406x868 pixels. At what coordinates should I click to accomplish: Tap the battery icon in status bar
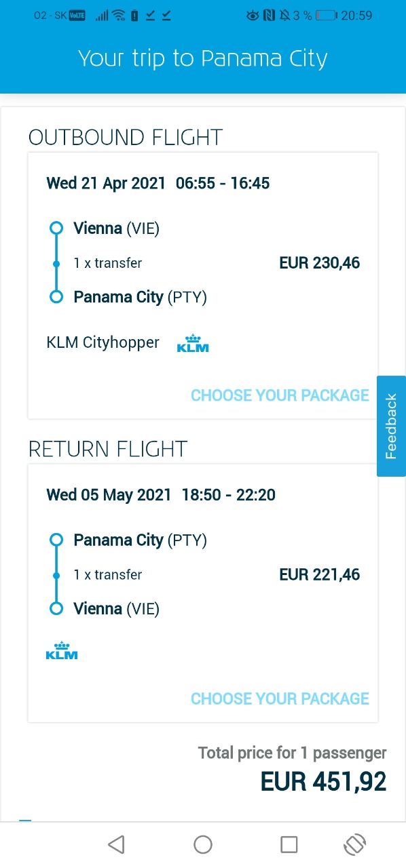tap(327, 15)
